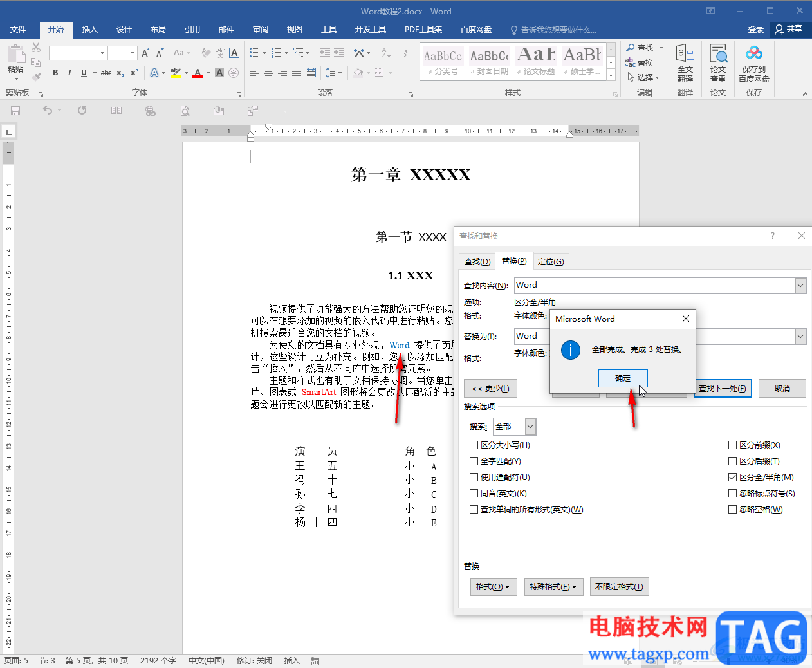
Task: Toggle Italic formatting
Action: point(69,73)
